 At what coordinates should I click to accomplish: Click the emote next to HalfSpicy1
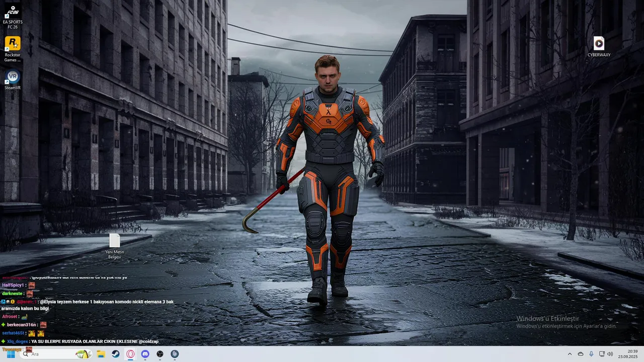tap(32, 285)
